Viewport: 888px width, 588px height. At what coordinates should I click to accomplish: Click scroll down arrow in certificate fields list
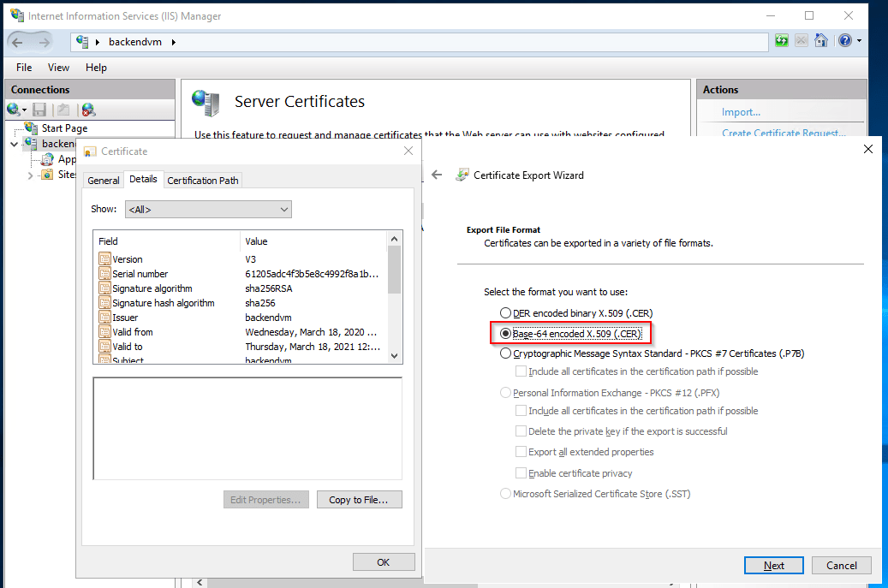[x=395, y=356]
